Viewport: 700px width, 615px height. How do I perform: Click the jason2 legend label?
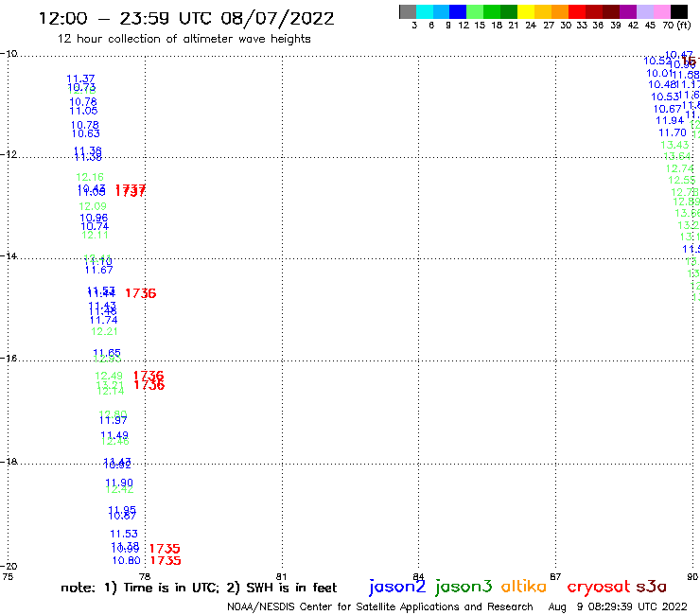coord(397,587)
